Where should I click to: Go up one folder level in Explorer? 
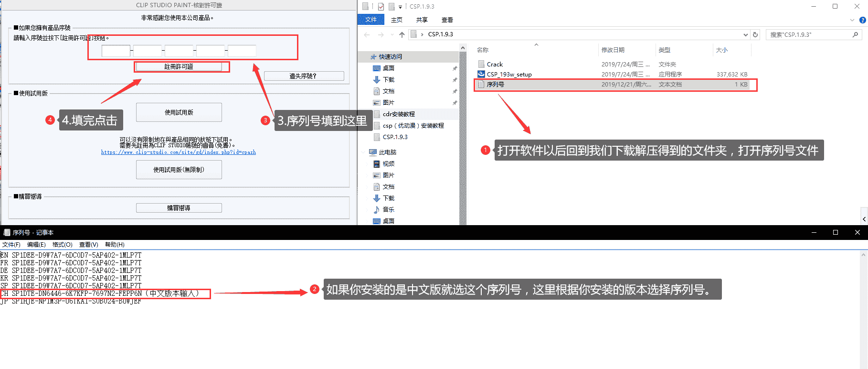click(402, 34)
